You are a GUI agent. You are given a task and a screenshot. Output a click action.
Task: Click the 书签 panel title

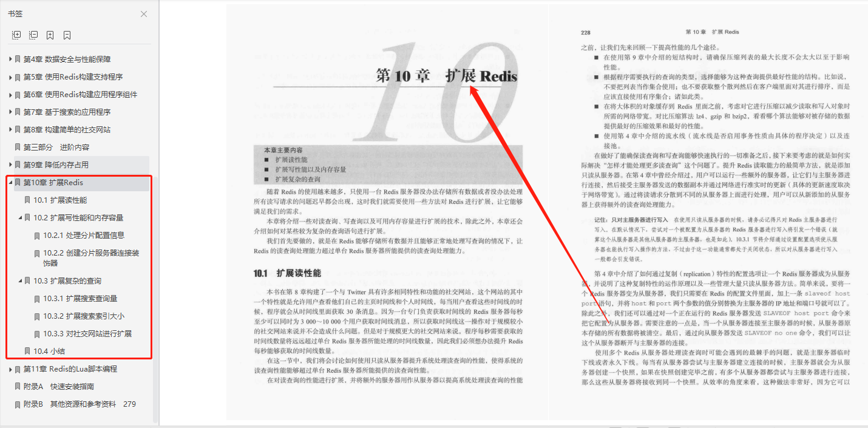click(15, 14)
